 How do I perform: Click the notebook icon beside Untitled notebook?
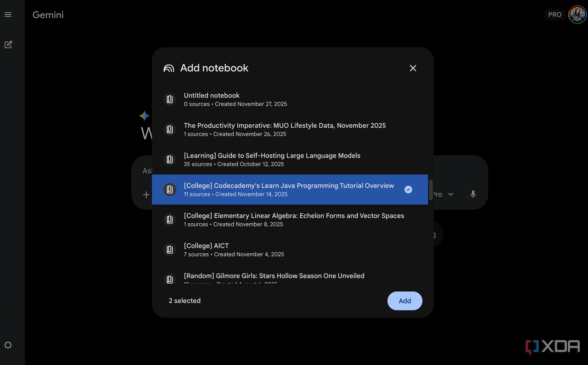click(170, 99)
